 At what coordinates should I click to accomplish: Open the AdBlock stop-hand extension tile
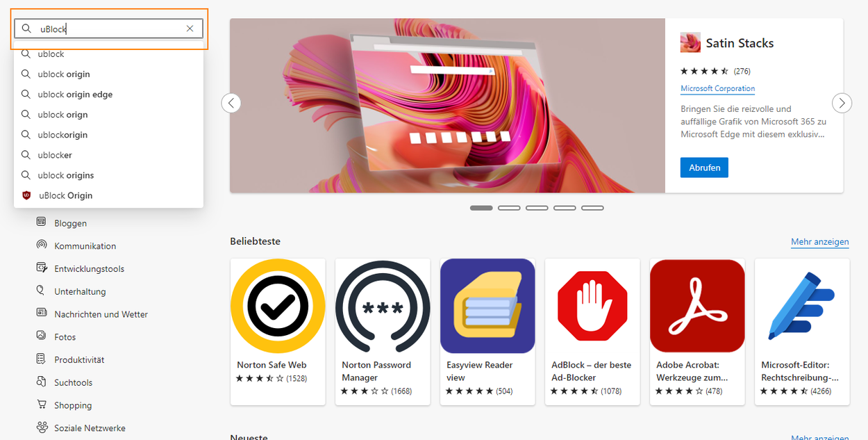tap(592, 332)
